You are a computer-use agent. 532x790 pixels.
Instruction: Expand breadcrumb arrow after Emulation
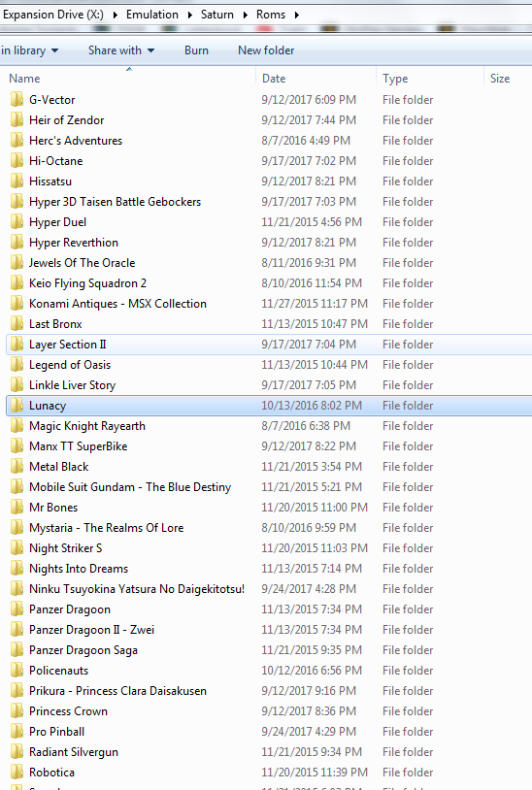click(189, 15)
